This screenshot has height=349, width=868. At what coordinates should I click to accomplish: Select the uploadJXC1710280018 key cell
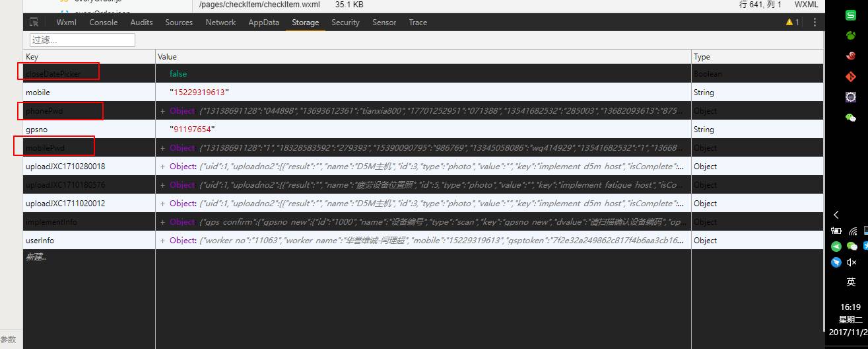pyautogui.click(x=90, y=167)
